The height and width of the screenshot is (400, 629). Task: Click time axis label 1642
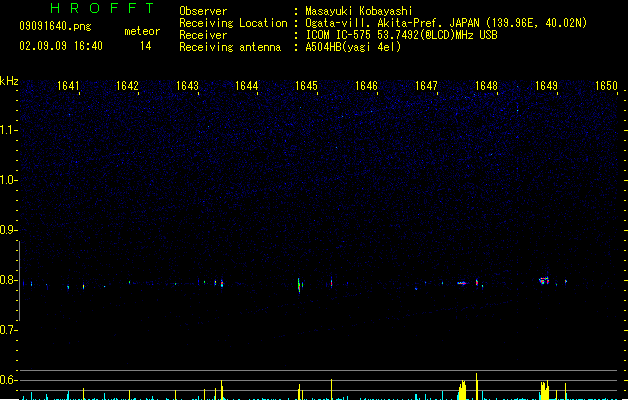[127, 86]
